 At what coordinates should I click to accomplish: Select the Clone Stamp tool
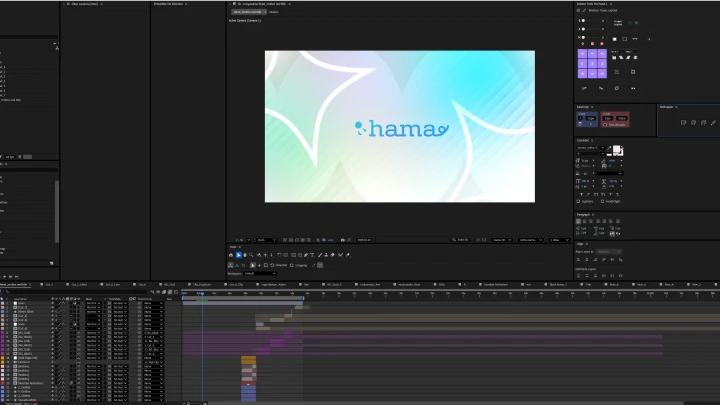[326, 255]
